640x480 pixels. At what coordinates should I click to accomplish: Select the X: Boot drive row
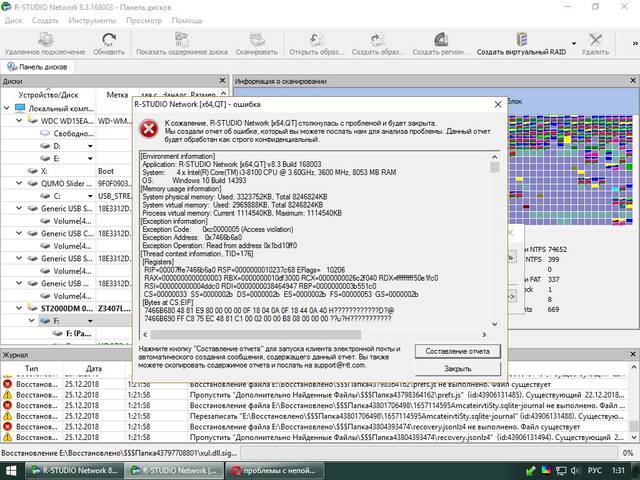67,171
